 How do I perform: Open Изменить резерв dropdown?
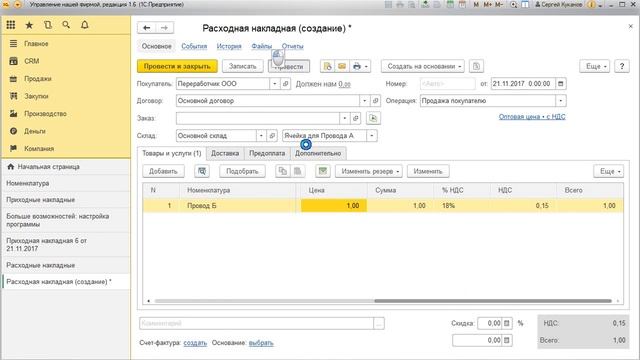coord(369,171)
